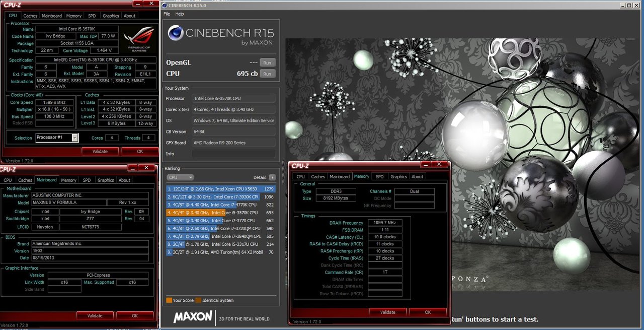Click the model field MAXIMUS V FORMULA

69,203
